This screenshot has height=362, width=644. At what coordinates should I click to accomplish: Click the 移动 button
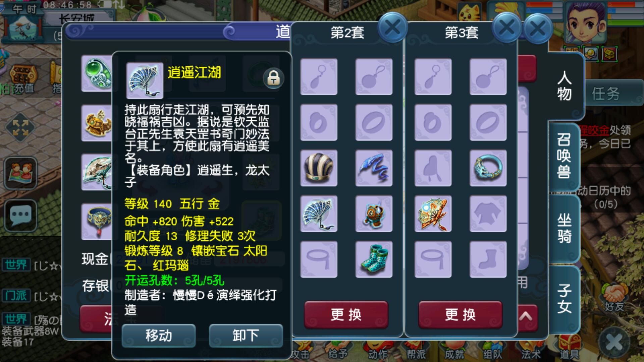click(x=159, y=336)
